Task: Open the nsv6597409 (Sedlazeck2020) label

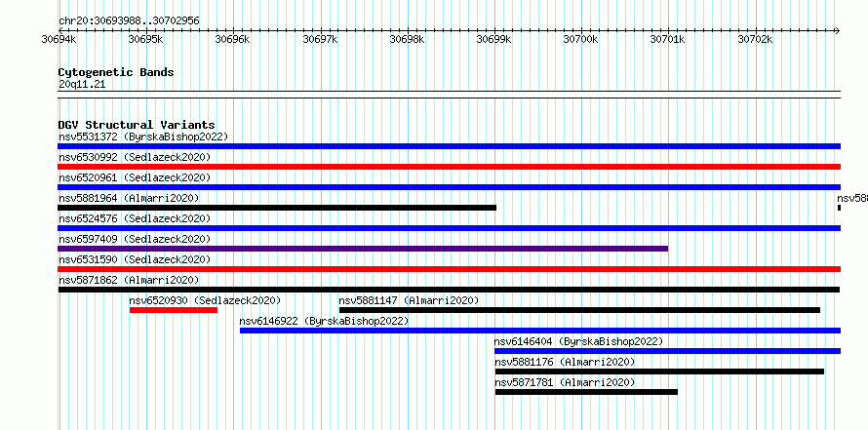Action: (x=135, y=239)
